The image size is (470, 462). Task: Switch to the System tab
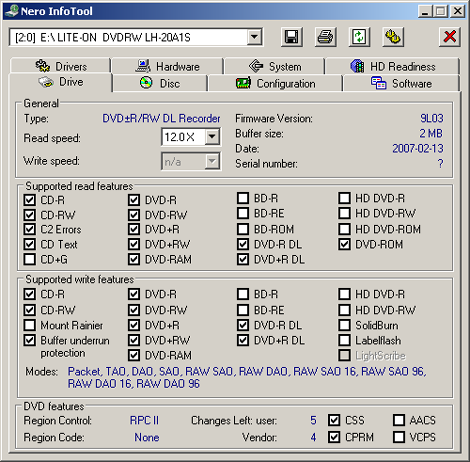point(274,66)
